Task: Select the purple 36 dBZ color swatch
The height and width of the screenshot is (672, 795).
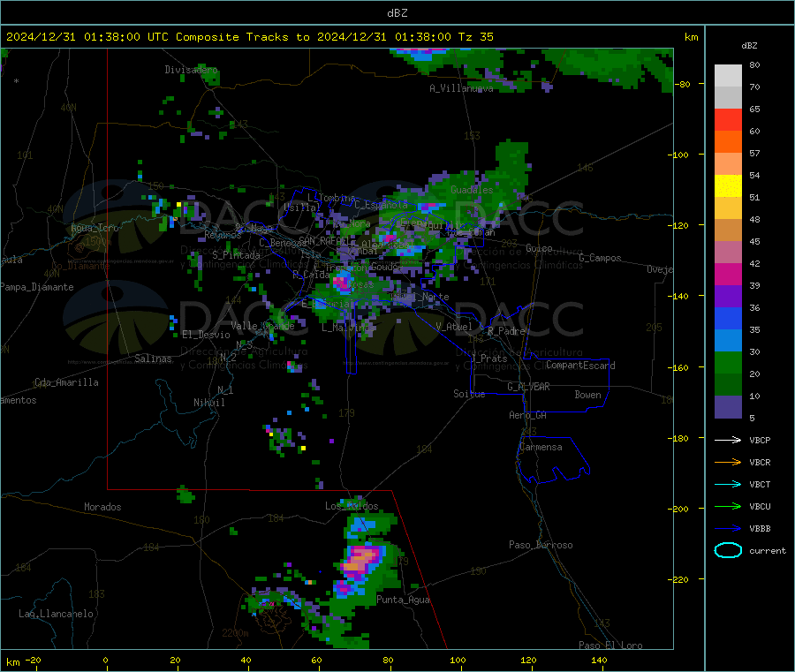Action: [728, 296]
